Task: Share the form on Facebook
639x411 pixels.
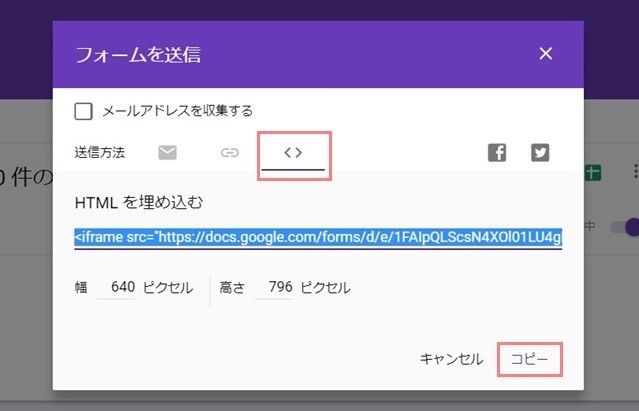Action: click(497, 153)
